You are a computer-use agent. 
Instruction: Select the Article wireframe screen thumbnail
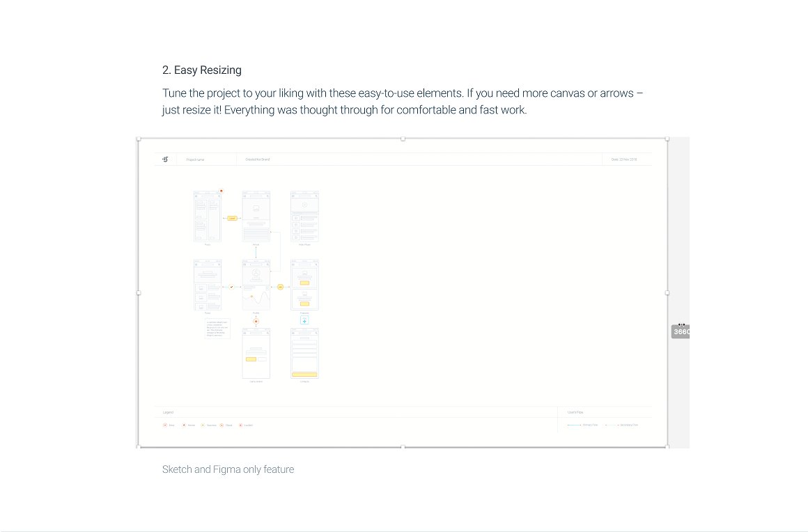pyautogui.click(x=256, y=217)
